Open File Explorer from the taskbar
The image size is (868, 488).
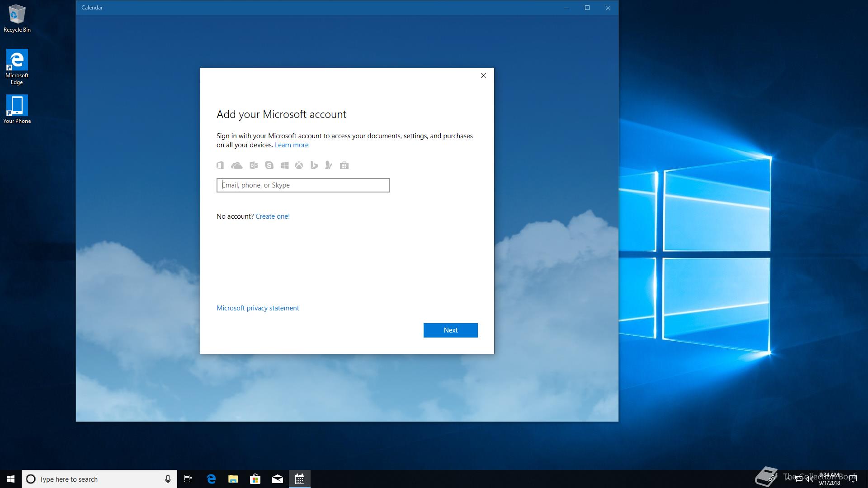pos(233,479)
